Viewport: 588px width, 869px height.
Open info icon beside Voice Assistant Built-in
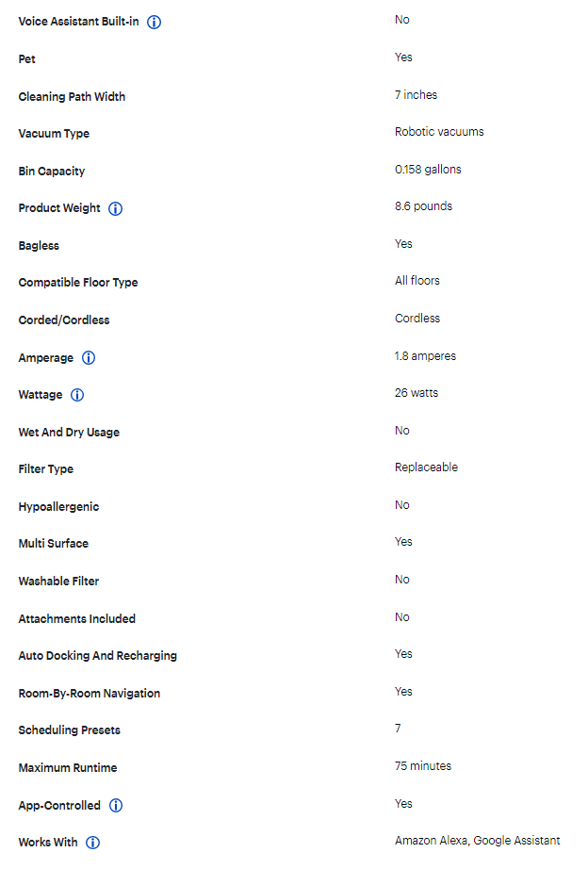pyautogui.click(x=155, y=22)
